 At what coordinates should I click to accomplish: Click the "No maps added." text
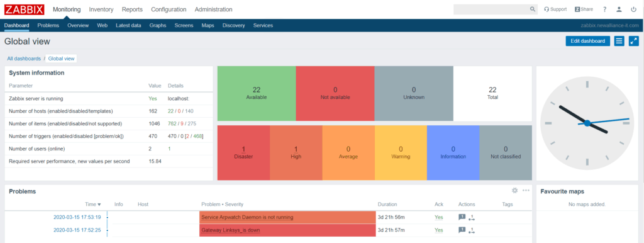point(587,205)
